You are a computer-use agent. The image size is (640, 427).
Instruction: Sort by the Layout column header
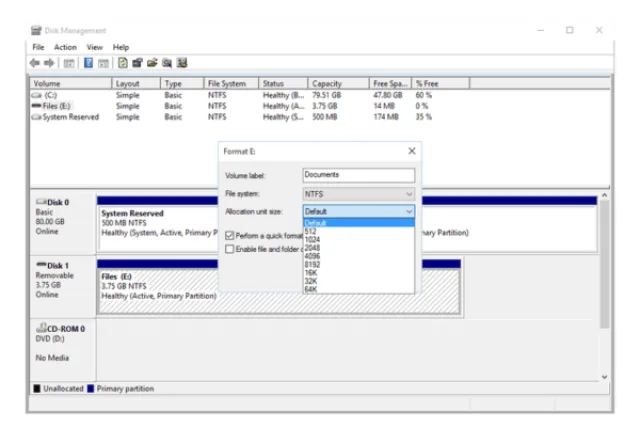pos(136,83)
